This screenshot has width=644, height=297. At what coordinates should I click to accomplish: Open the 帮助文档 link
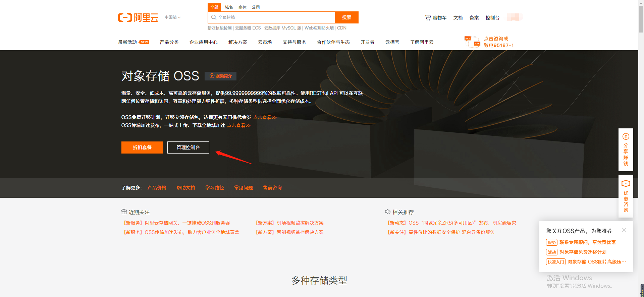186,188
